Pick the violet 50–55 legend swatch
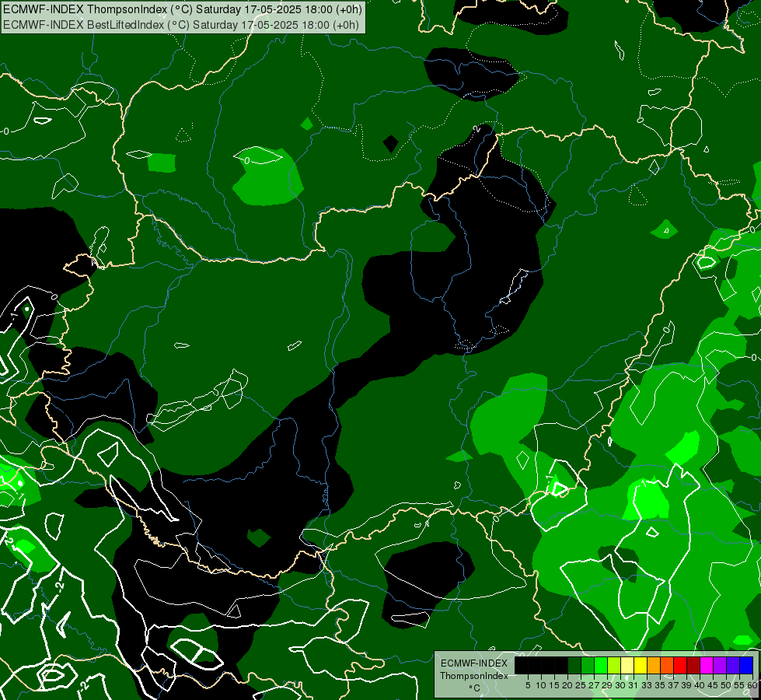Screen dimensions: 761x700 pos(733,665)
